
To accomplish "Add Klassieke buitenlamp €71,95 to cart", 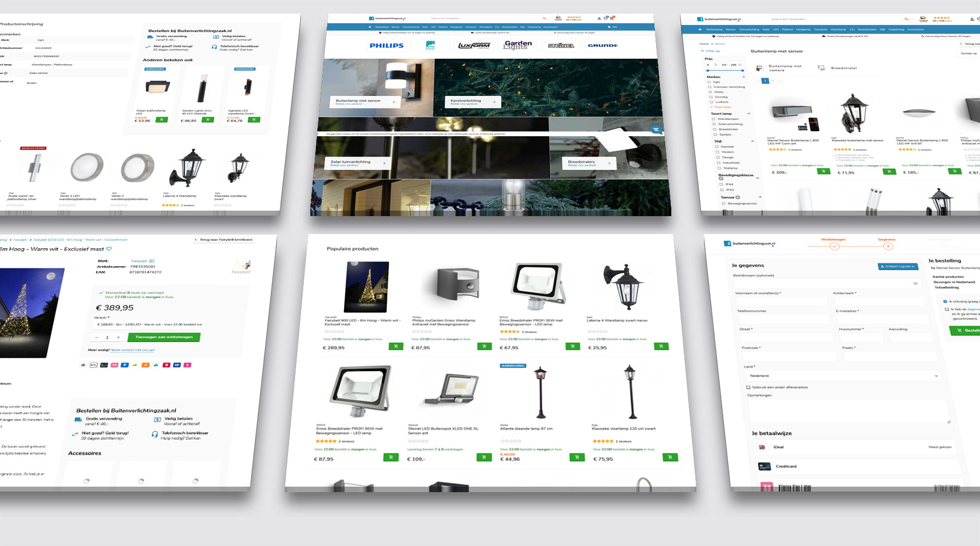I will (x=889, y=171).
